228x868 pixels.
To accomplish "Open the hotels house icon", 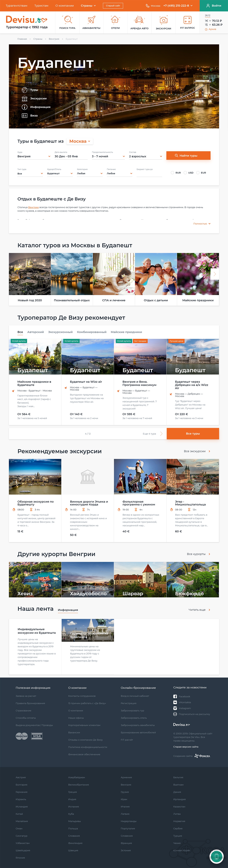I will coord(115,20).
